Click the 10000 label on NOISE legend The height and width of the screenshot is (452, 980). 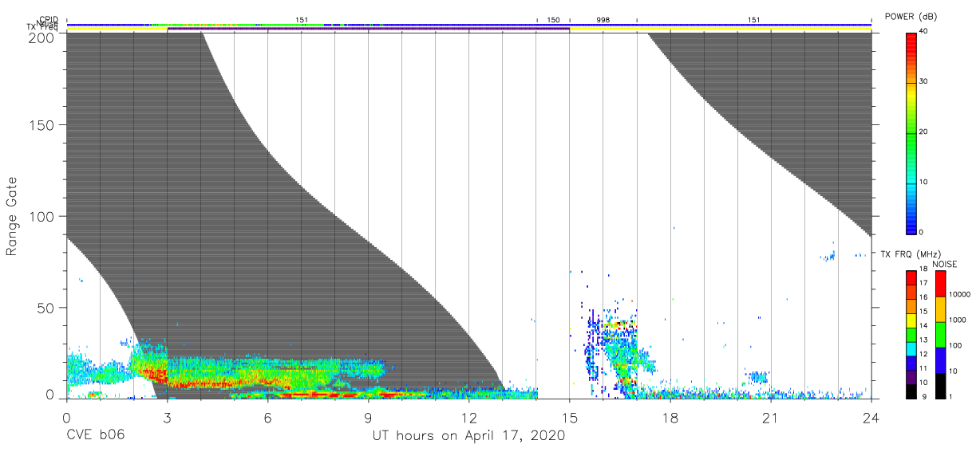[x=960, y=294]
